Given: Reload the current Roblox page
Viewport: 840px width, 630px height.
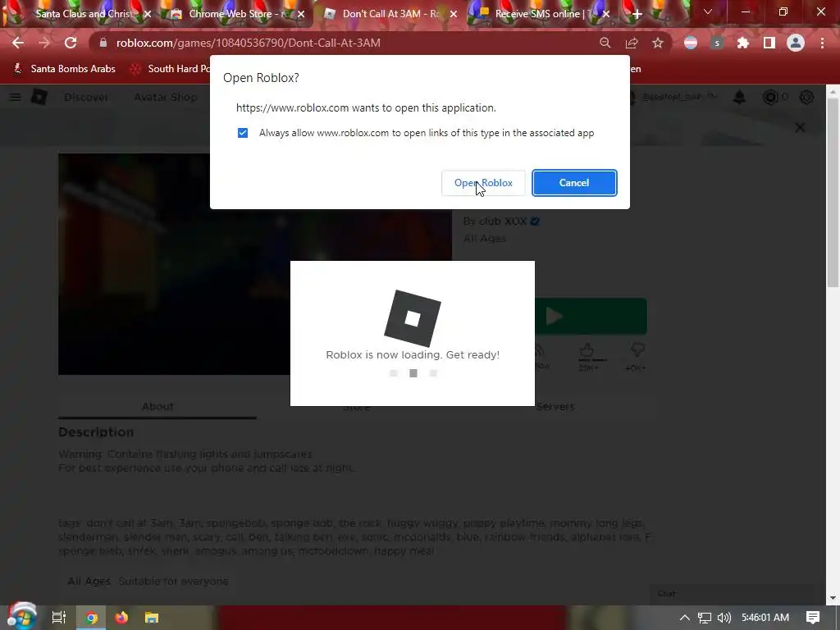Looking at the screenshot, I should pos(71,43).
